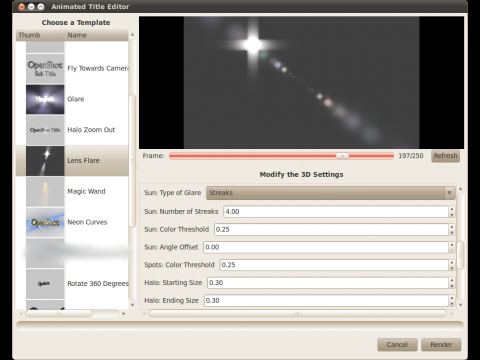The width and height of the screenshot is (480, 360).
Task: Click the Frame slider handle
Action: (342, 156)
